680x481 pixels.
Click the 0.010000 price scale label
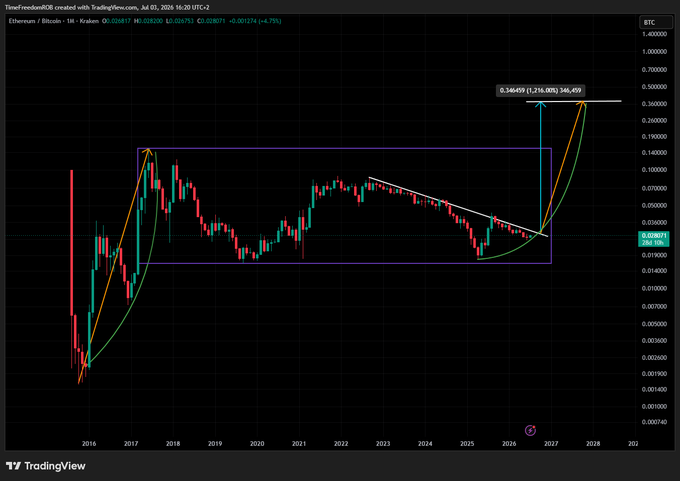tap(654, 288)
